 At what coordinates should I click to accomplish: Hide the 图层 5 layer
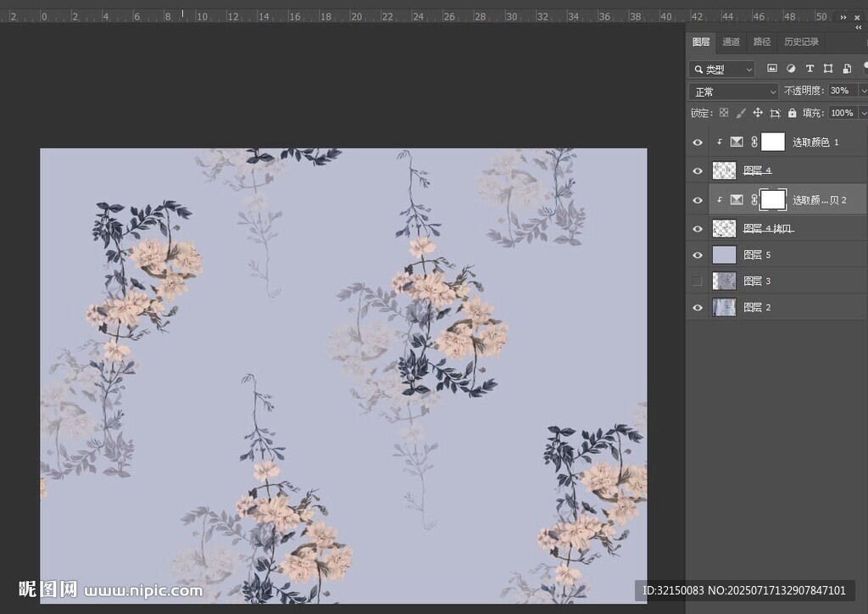tap(698, 254)
